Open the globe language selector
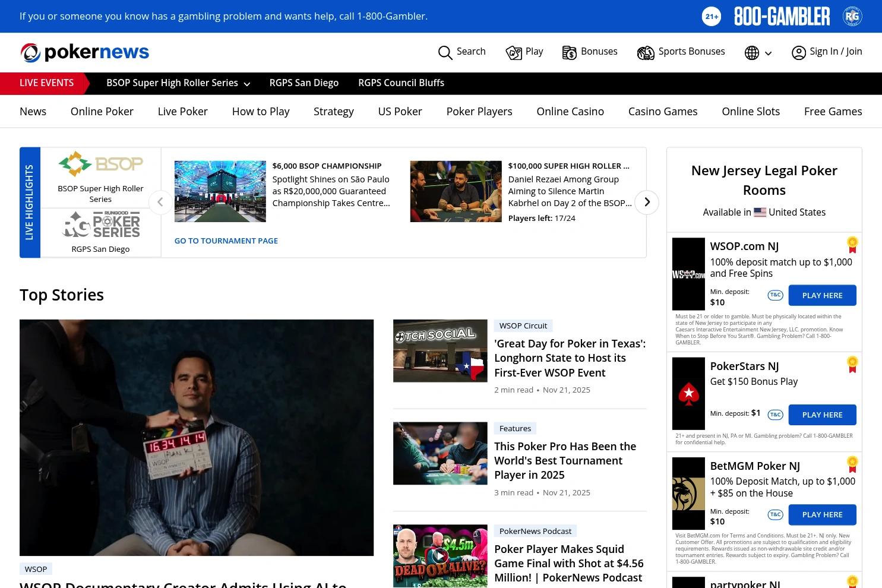The height and width of the screenshot is (588, 882). tap(751, 52)
